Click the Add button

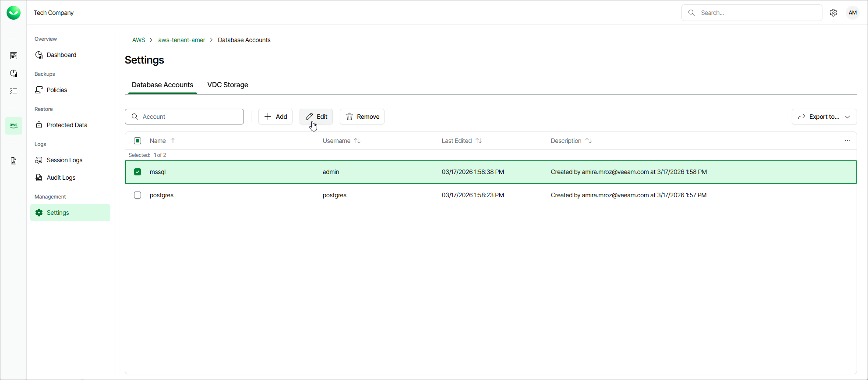click(x=275, y=117)
